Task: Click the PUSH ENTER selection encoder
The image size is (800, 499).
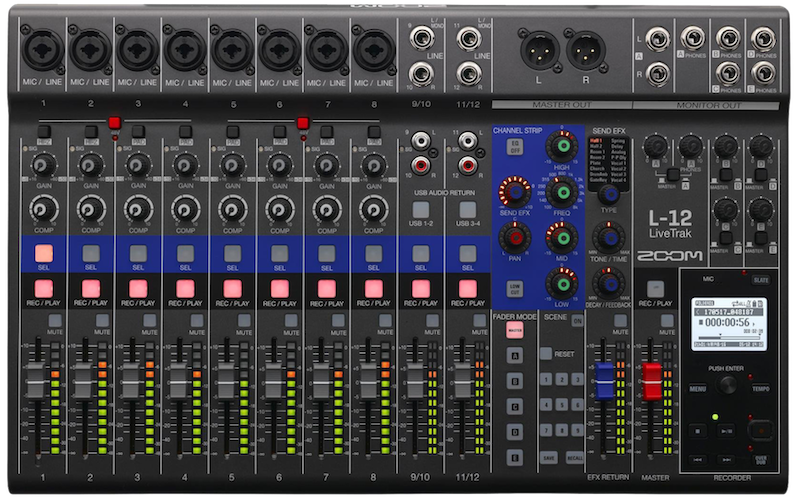Action: (x=727, y=385)
